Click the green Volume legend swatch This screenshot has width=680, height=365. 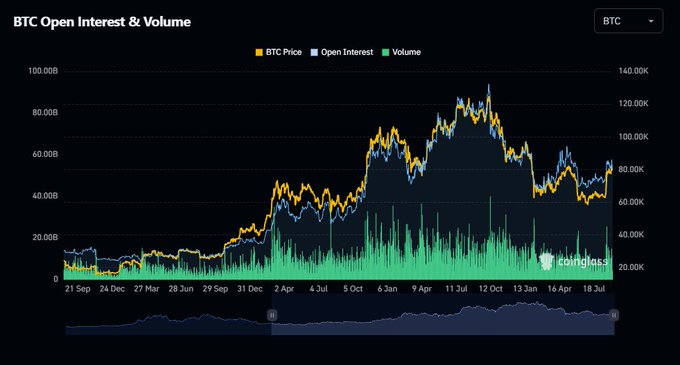386,52
